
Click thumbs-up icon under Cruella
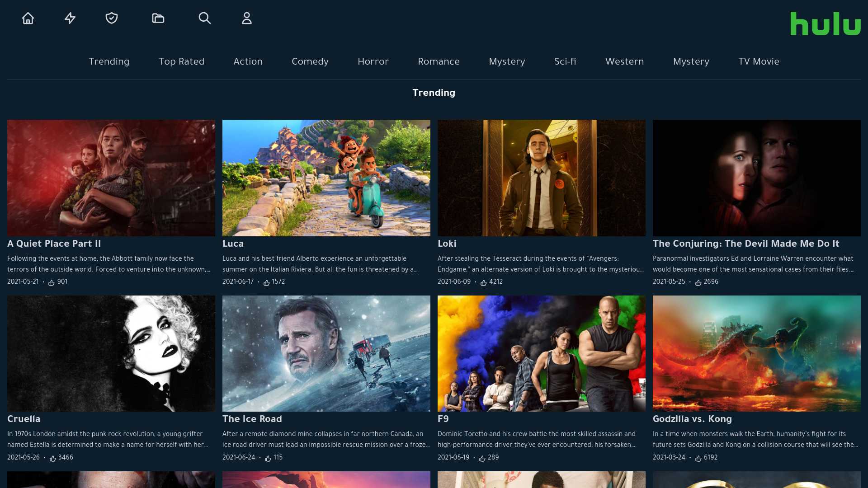coord(53,459)
